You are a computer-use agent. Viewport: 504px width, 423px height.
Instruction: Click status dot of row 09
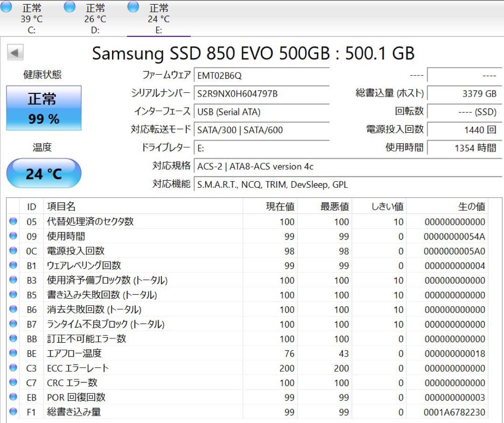(13, 236)
